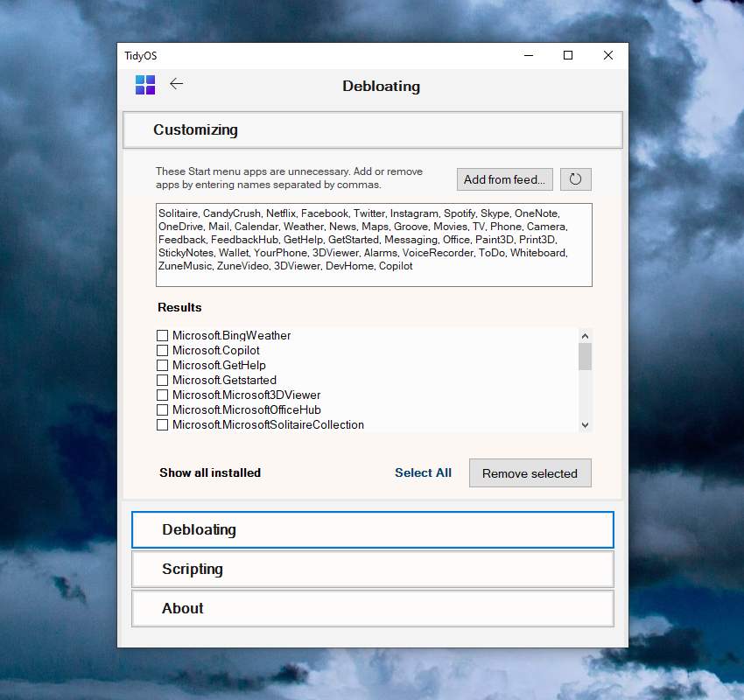
Task: Select the Microsoft.Getstarted checkbox
Action: coord(162,380)
